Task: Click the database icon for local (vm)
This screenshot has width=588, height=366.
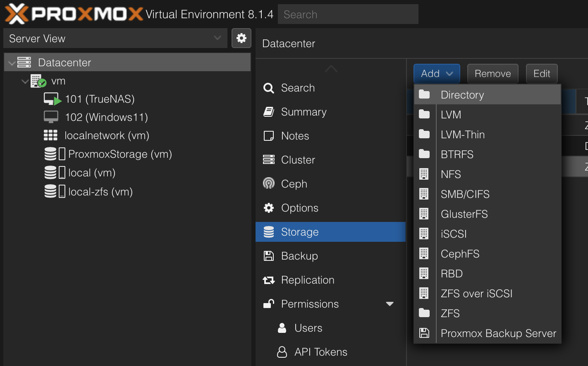Action: [x=50, y=173]
